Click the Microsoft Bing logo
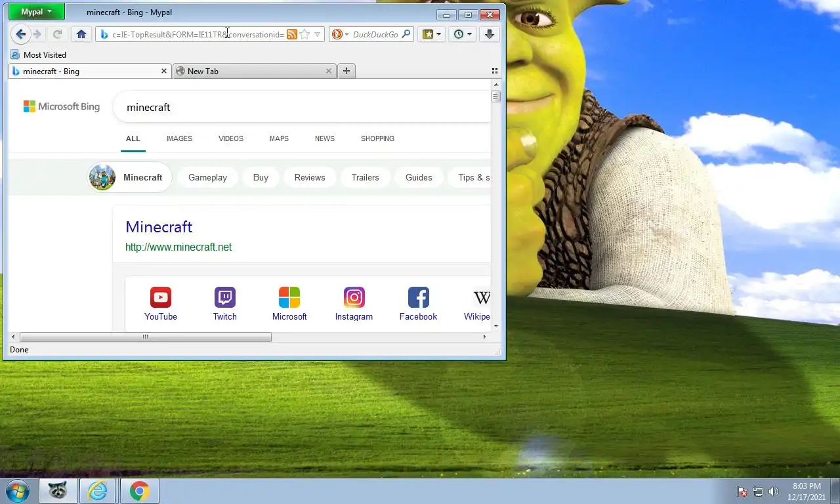The height and width of the screenshot is (504, 840). pyautogui.click(x=62, y=106)
